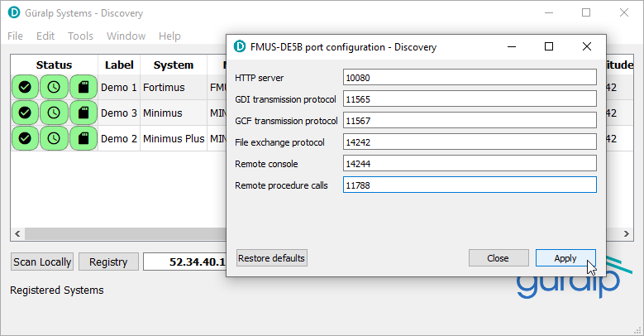Click the Discovery logo icon in main title bar
Screen dimensions: 644x336
[14, 12]
